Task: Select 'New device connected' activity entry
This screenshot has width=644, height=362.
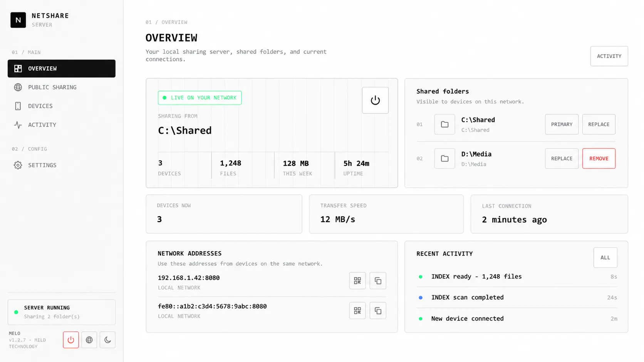Action: pyautogui.click(x=517, y=319)
